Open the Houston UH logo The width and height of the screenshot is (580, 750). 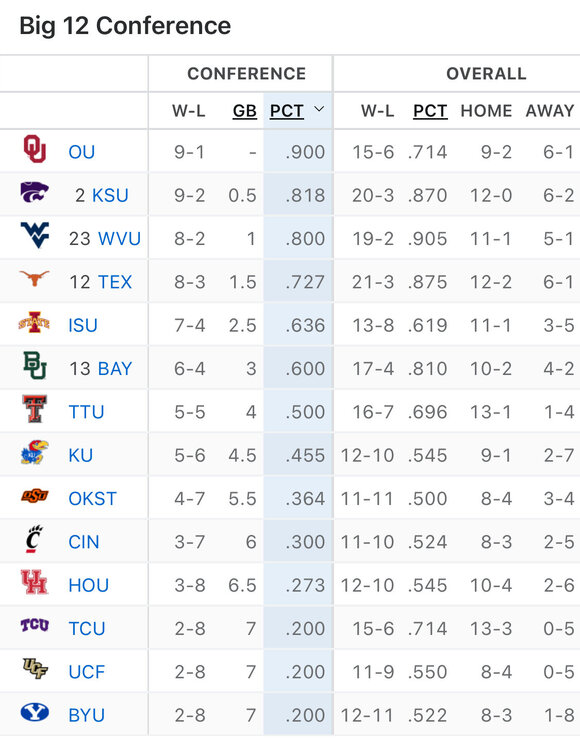(34, 582)
